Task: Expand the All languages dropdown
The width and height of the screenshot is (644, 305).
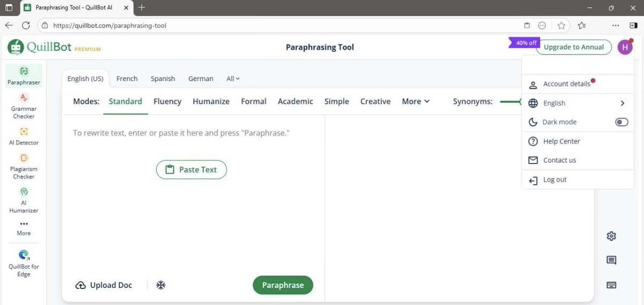Action: coord(233,78)
